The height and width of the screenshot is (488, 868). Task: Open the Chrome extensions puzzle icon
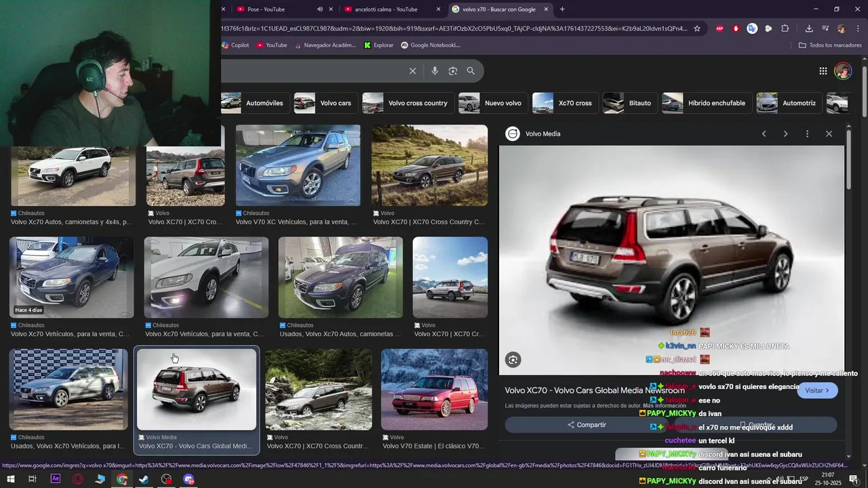pyautogui.click(x=785, y=28)
